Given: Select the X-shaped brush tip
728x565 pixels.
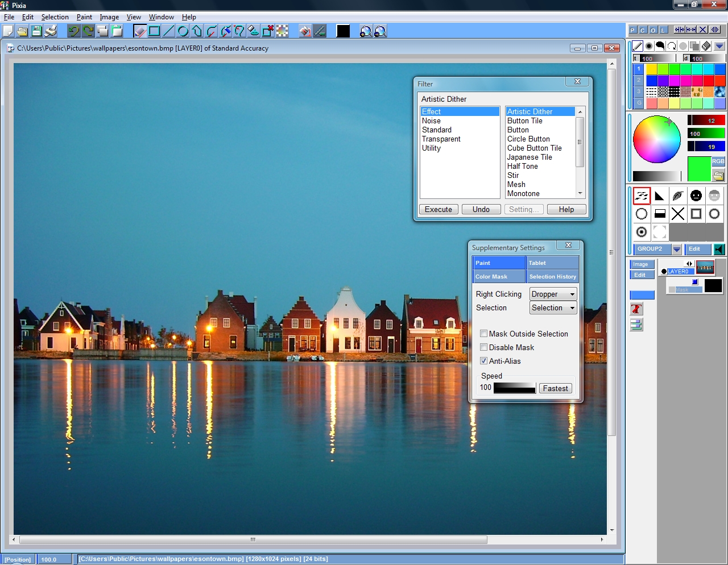Looking at the screenshot, I should click(677, 214).
